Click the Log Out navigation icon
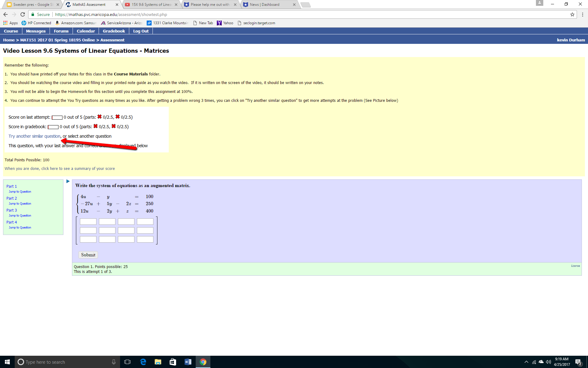This screenshot has width=588, height=368. (141, 31)
